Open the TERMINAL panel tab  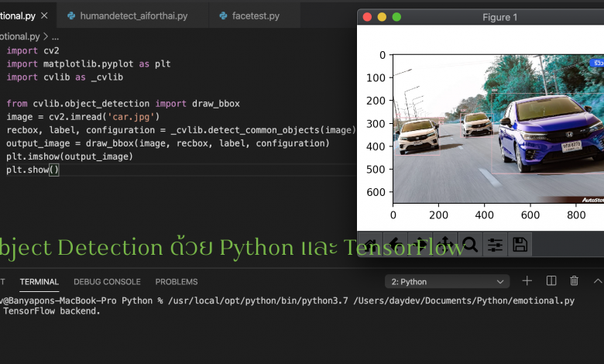[39, 282]
